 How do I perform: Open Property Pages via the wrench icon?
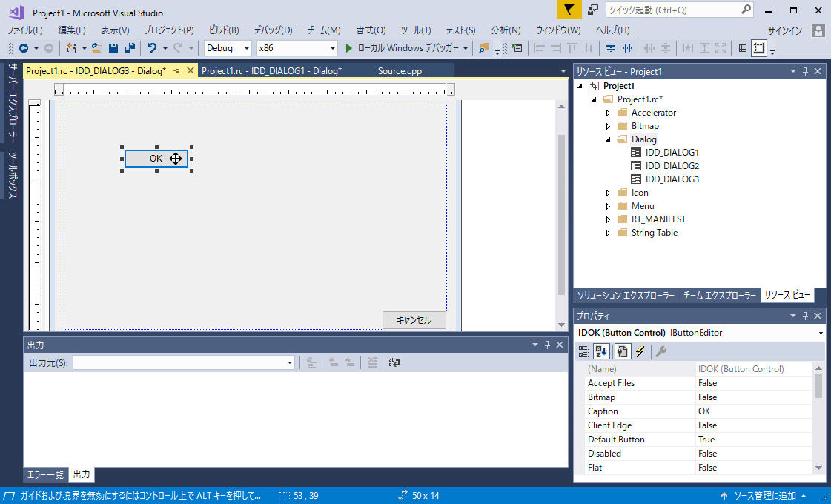click(x=661, y=351)
